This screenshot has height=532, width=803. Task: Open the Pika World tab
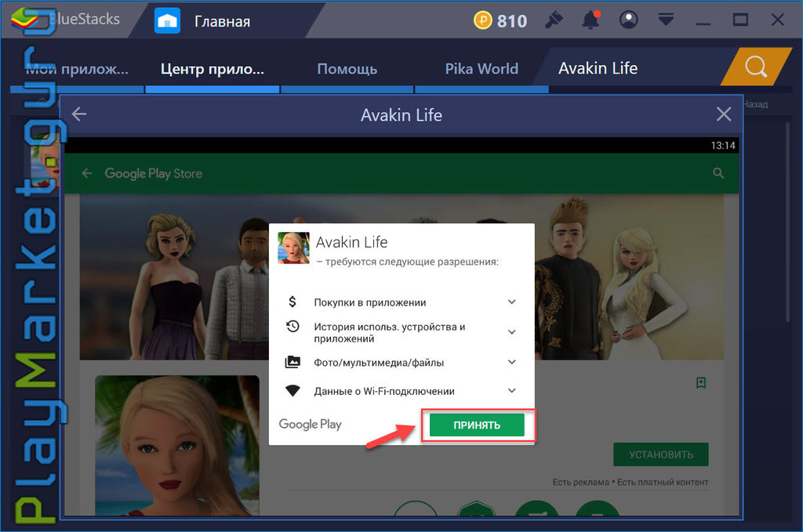point(481,68)
